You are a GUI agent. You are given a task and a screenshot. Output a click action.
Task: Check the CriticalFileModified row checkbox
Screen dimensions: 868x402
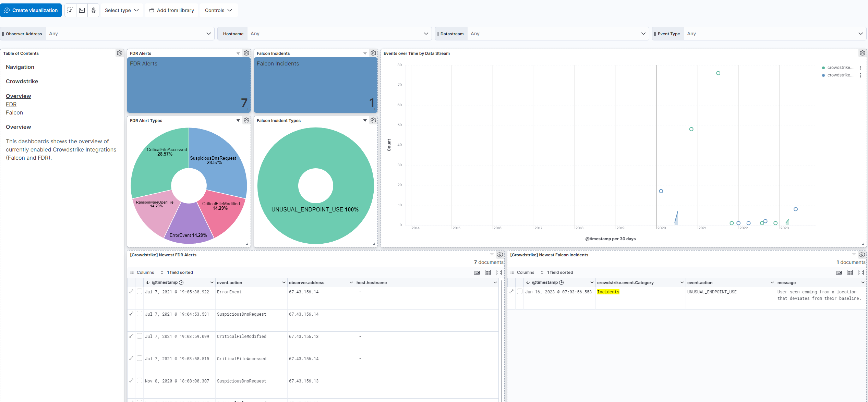tap(140, 336)
